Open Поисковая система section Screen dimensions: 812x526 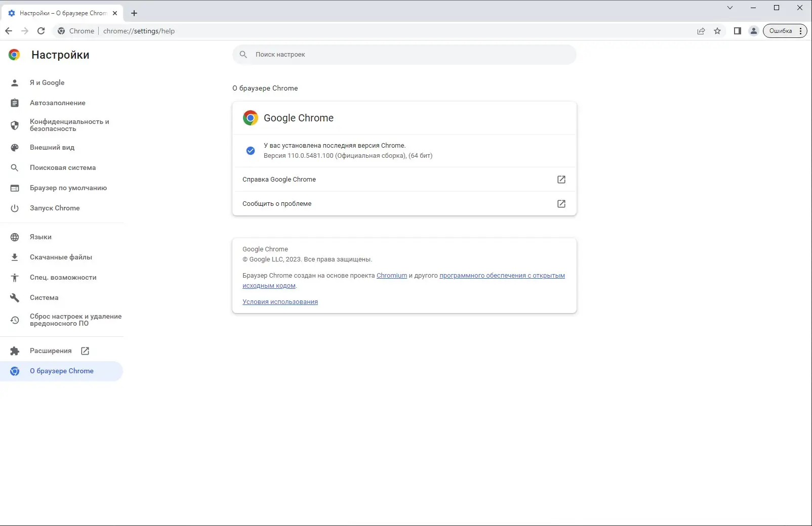click(62, 167)
